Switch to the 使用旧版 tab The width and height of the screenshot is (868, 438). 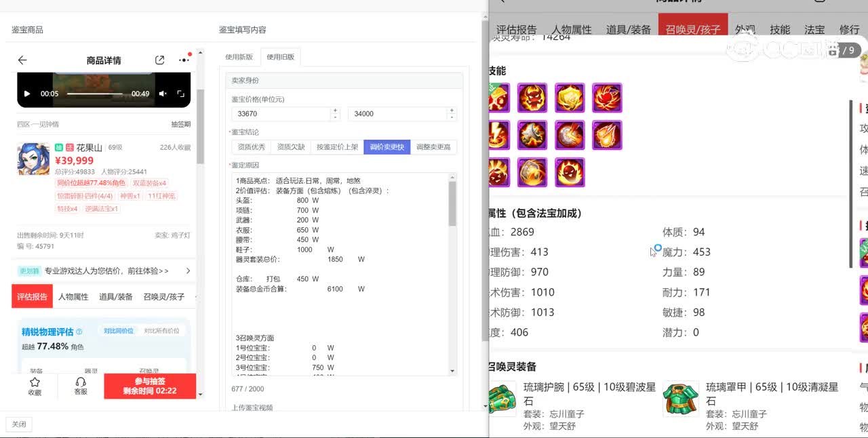point(280,57)
